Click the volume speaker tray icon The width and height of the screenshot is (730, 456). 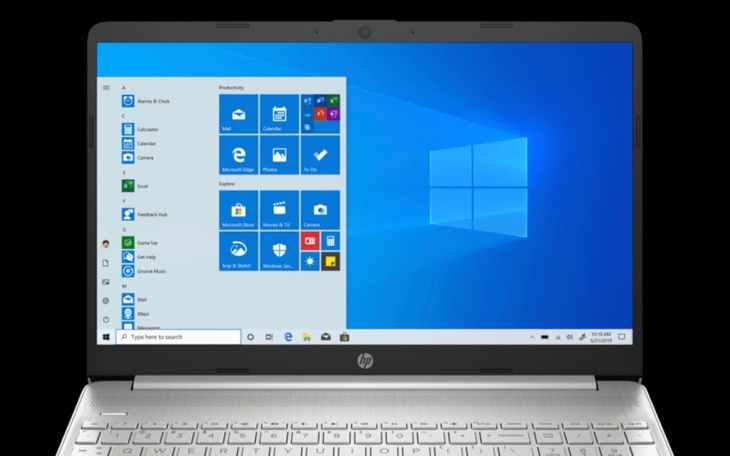click(x=569, y=337)
